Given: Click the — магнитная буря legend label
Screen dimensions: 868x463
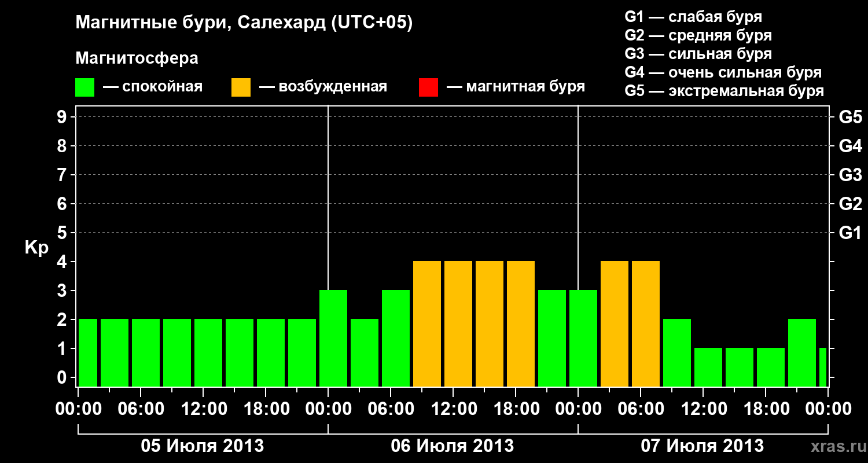Looking at the screenshot, I should click(516, 87).
